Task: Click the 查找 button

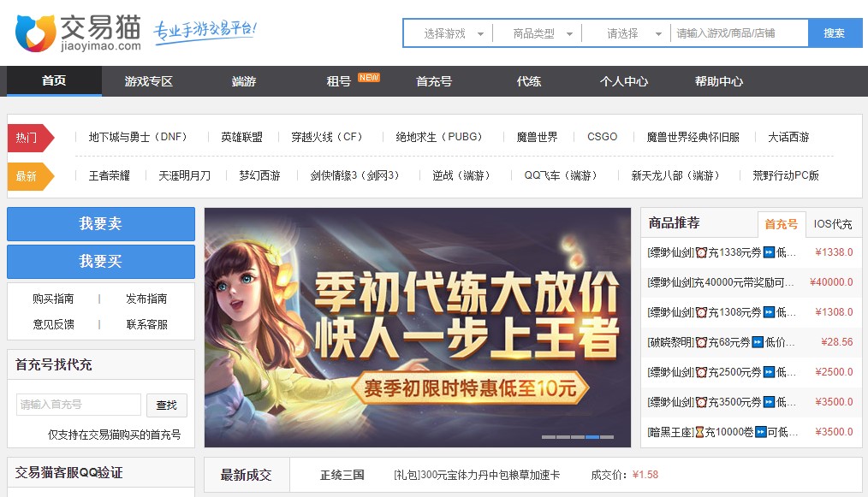Action: (x=167, y=405)
